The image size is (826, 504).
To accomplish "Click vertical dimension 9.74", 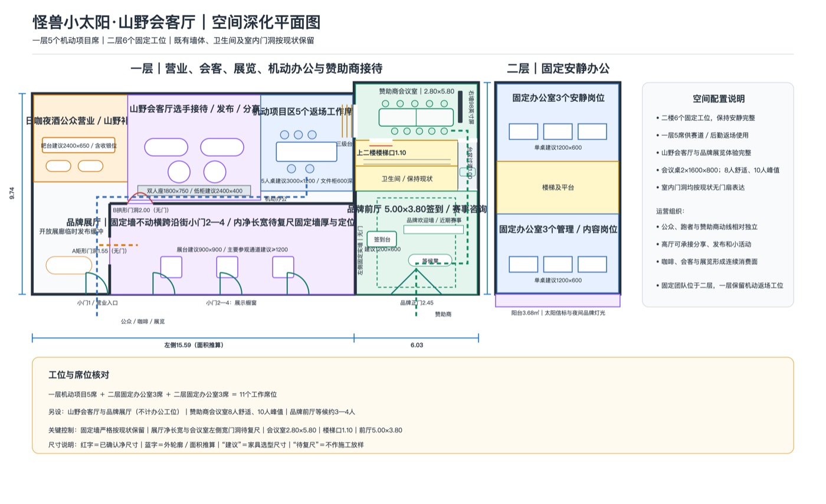I will click(x=12, y=193).
